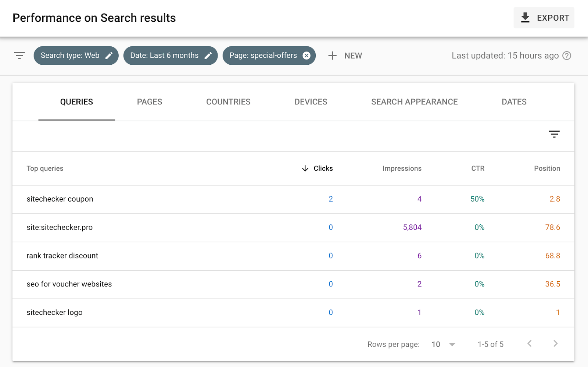The image size is (588, 367).
Task: Go to previous page of results
Action: coord(530,343)
